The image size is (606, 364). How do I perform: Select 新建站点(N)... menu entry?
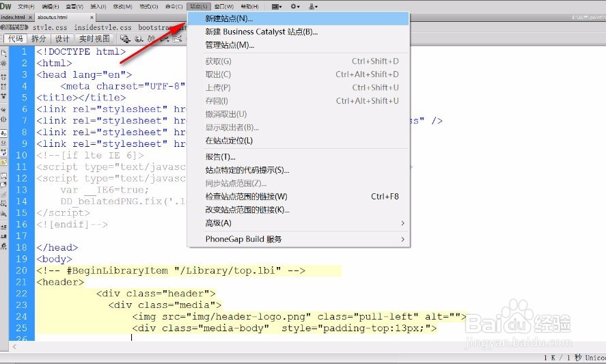298,18
